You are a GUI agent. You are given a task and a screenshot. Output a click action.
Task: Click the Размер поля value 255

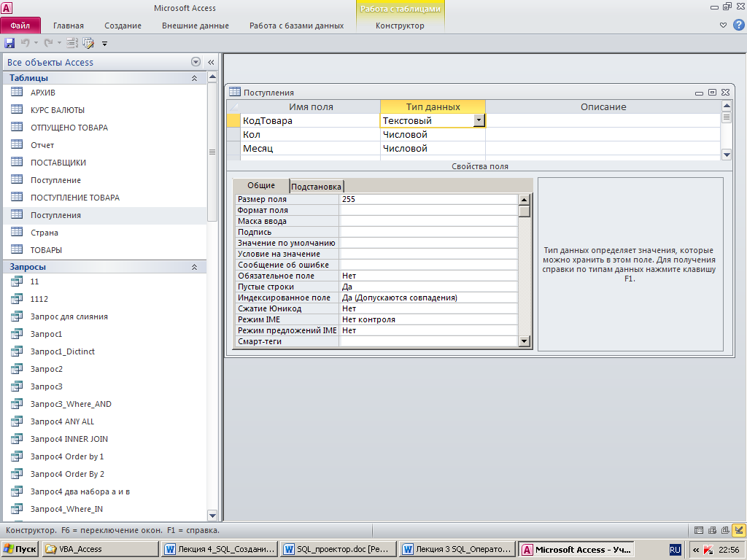click(x=429, y=199)
